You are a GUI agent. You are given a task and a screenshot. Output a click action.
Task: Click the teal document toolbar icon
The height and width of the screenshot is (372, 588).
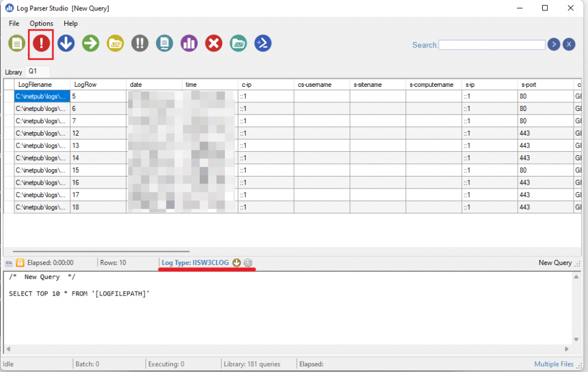(x=164, y=44)
